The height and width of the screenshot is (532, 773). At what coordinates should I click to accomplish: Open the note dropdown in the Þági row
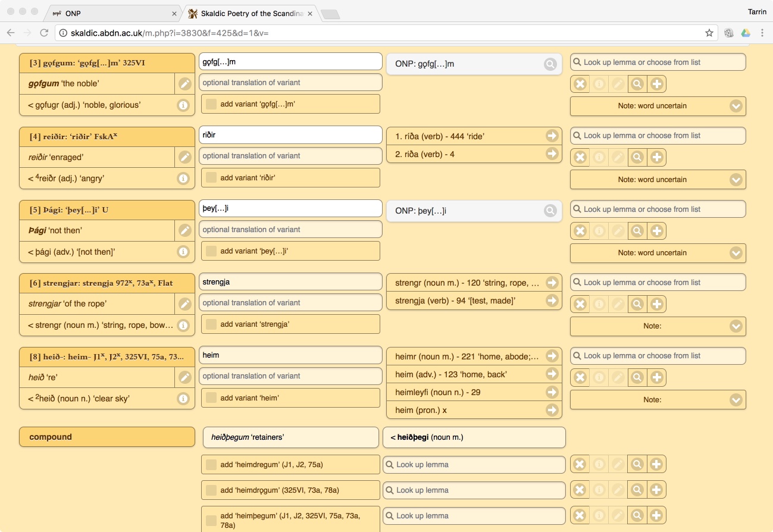click(736, 253)
